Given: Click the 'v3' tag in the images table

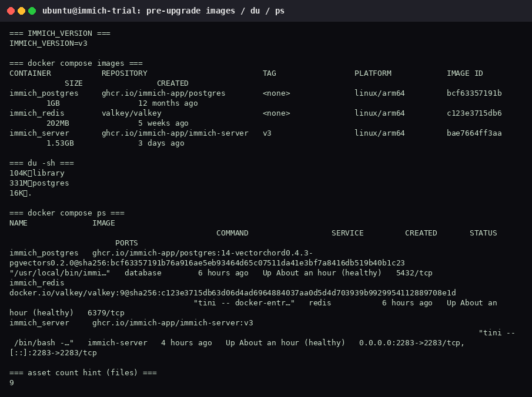Looking at the screenshot, I should click(x=267, y=133).
